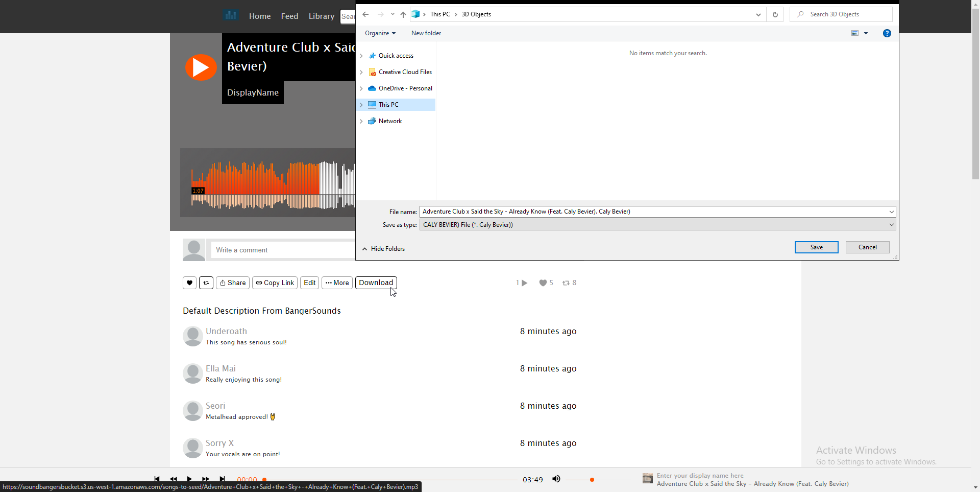This screenshot has height=492, width=980.
Task: Repost the track with the repost button
Action: click(x=206, y=283)
